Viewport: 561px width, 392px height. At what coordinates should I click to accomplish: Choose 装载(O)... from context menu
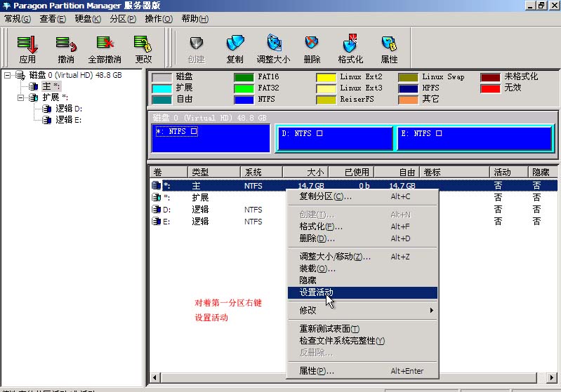(362, 269)
